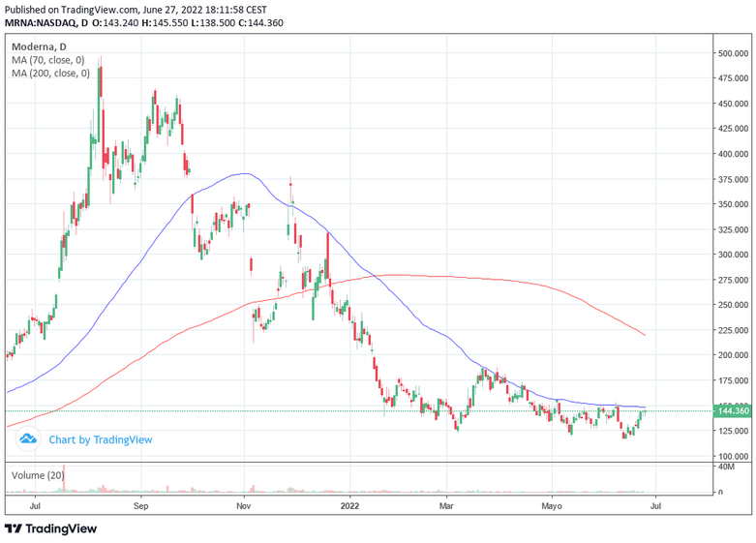Click the "Published on TradingView.com" header text
Viewport: 756px width, 543px height.
[x=74, y=10]
